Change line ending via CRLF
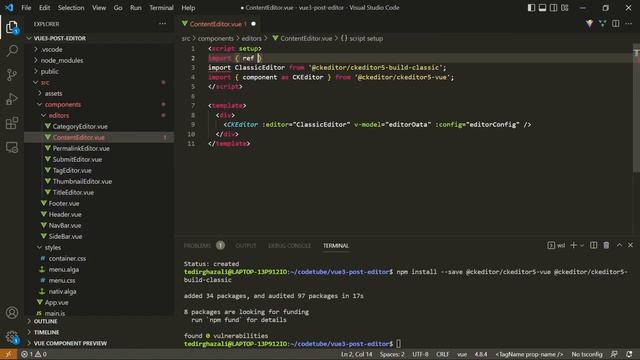 click(442, 354)
